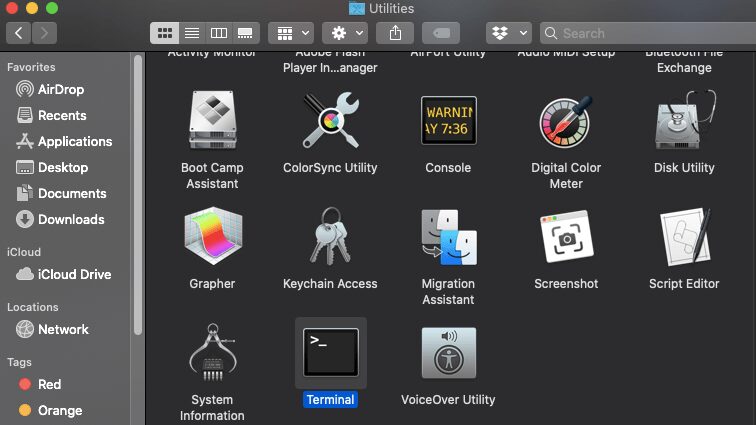Screen dimensions: 756x425
Task: Open the Screenshot app icon
Action: (566, 236)
